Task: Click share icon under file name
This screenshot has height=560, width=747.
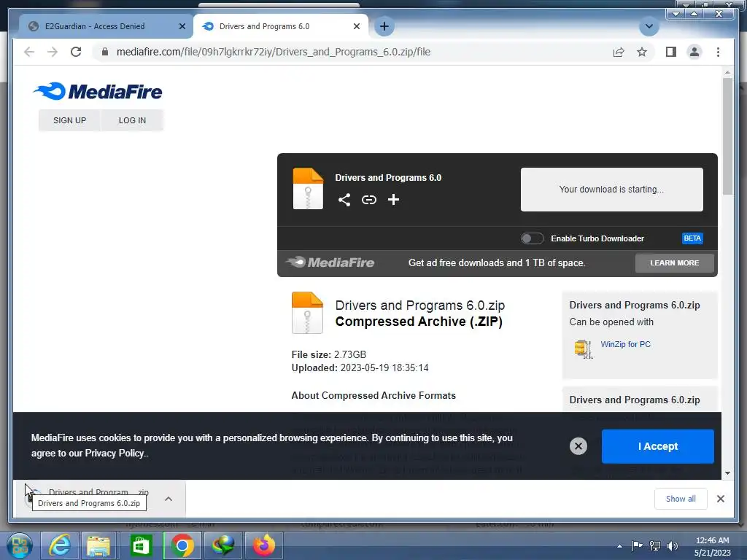Action: pos(344,200)
